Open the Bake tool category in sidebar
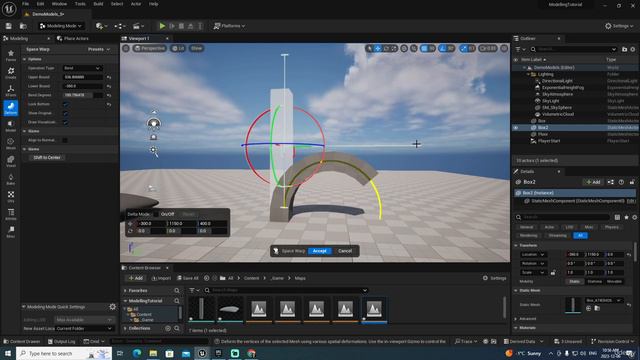 tap(11, 179)
